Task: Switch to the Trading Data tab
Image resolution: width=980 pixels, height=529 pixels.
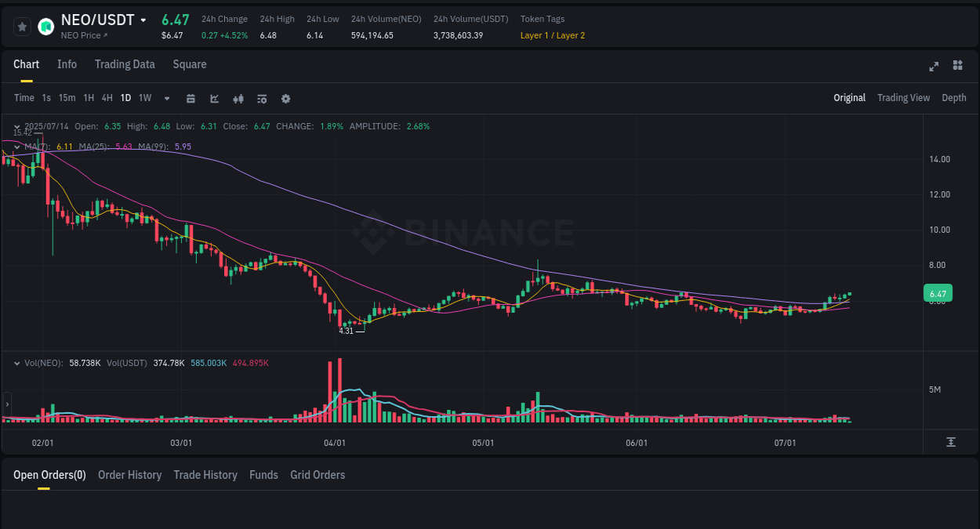Action: pos(125,64)
